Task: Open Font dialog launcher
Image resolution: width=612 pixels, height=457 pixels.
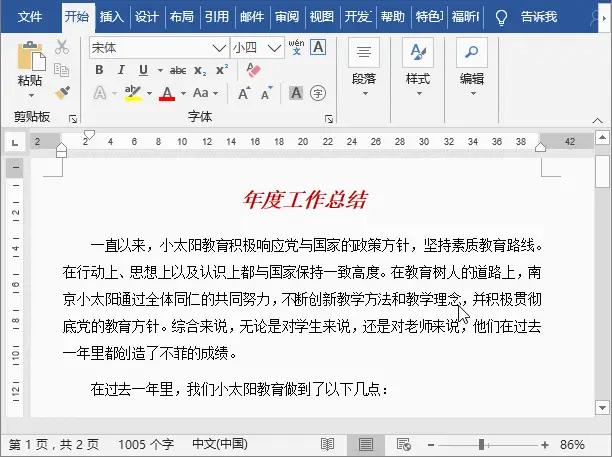Action: pos(329,119)
